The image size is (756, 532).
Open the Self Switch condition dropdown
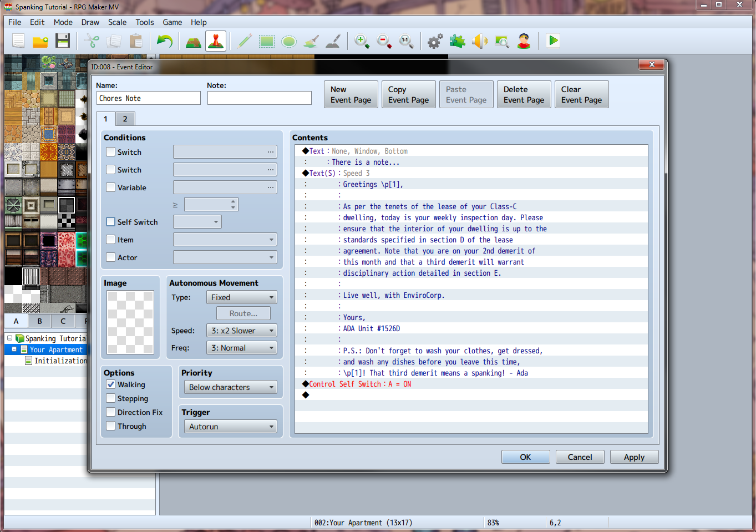(x=197, y=222)
